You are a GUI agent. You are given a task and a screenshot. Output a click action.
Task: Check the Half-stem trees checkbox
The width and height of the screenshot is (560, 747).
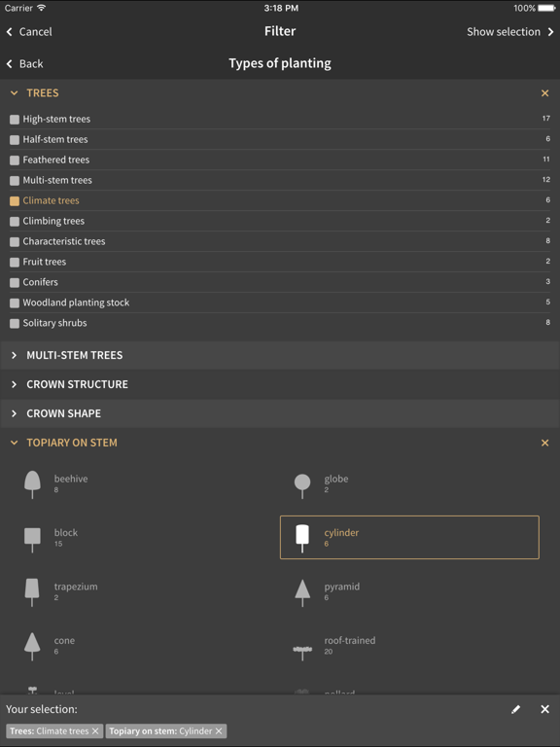pos(15,140)
